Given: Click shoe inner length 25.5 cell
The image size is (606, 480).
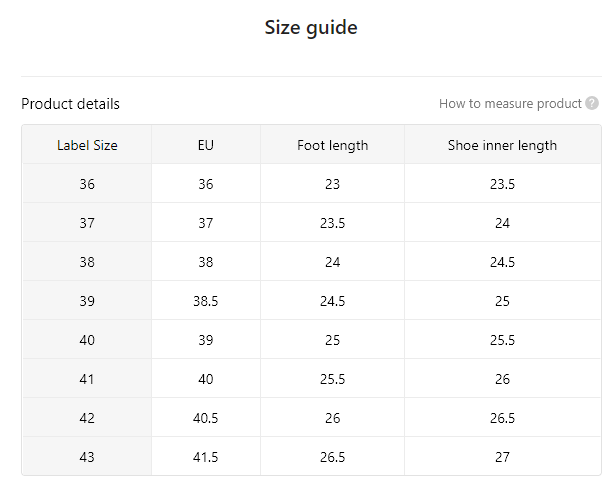Looking at the screenshot, I should 502,340.
